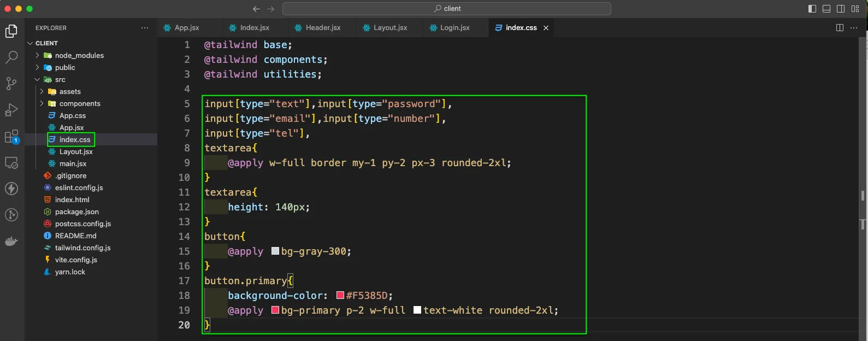Click the bg-primary color swatch
The width and height of the screenshot is (868, 341).
275,310
